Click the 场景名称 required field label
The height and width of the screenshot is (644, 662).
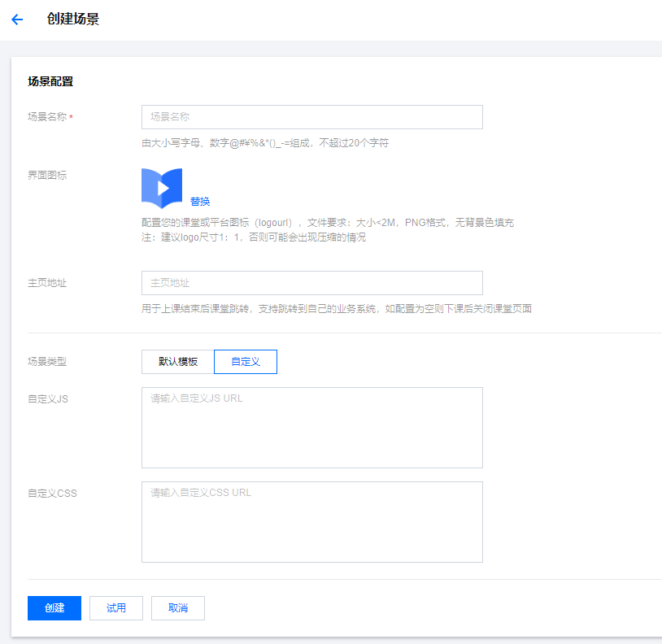(49, 117)
